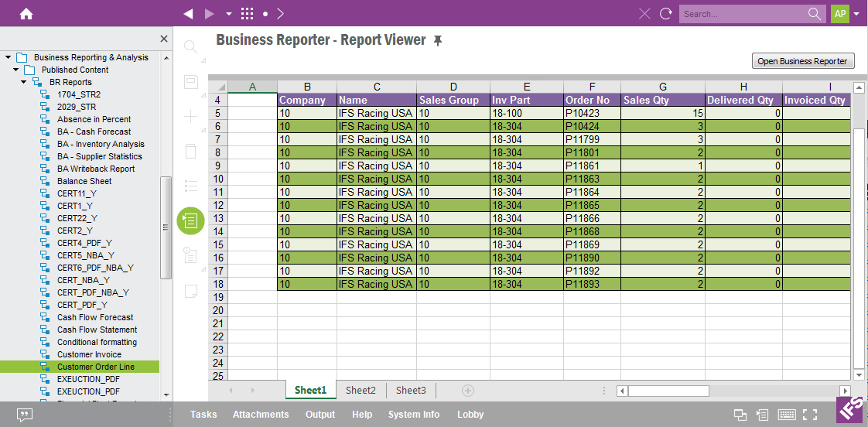Switch to Sheet3 tab
868x427 pixels.
click(x=411, y=390)
